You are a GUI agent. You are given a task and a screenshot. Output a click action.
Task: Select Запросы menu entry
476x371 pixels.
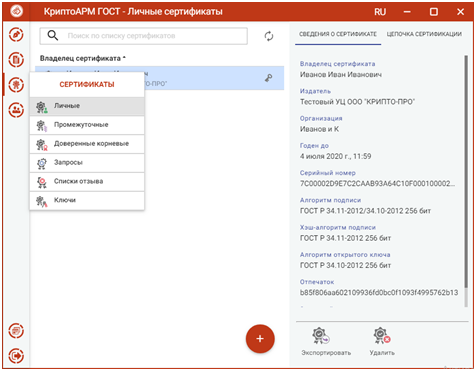coord(87,163)
